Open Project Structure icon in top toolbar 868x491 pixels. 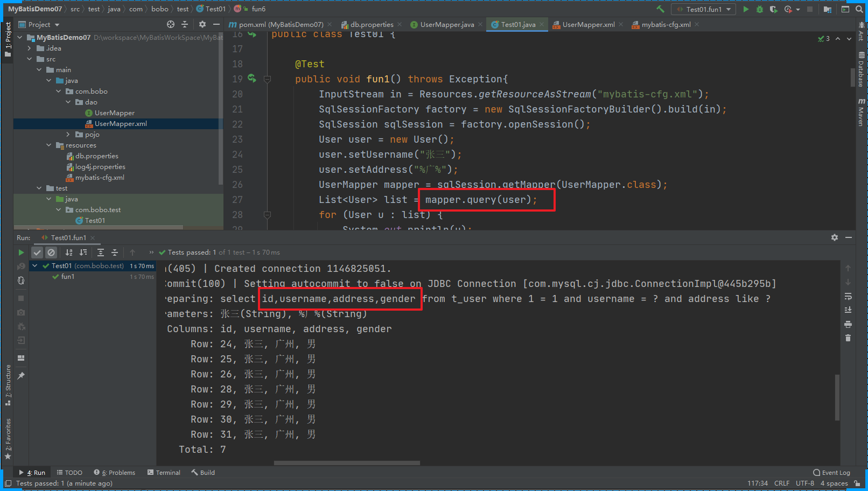tap(828, 9)
